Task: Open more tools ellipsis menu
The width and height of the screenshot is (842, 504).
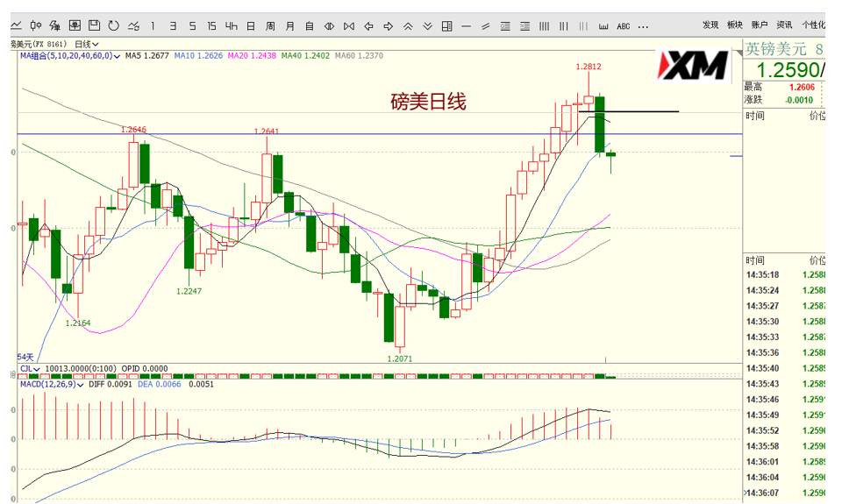Action: pos(643,26)
